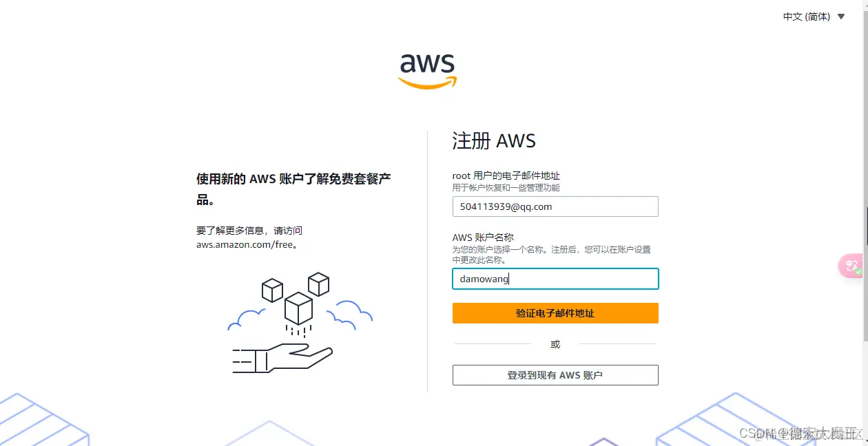The height and width of the screenshot is (446, 868).
Task: Click the aws.amazon.com/free text link
Action: pyautogui.click(x=245, y=244)
